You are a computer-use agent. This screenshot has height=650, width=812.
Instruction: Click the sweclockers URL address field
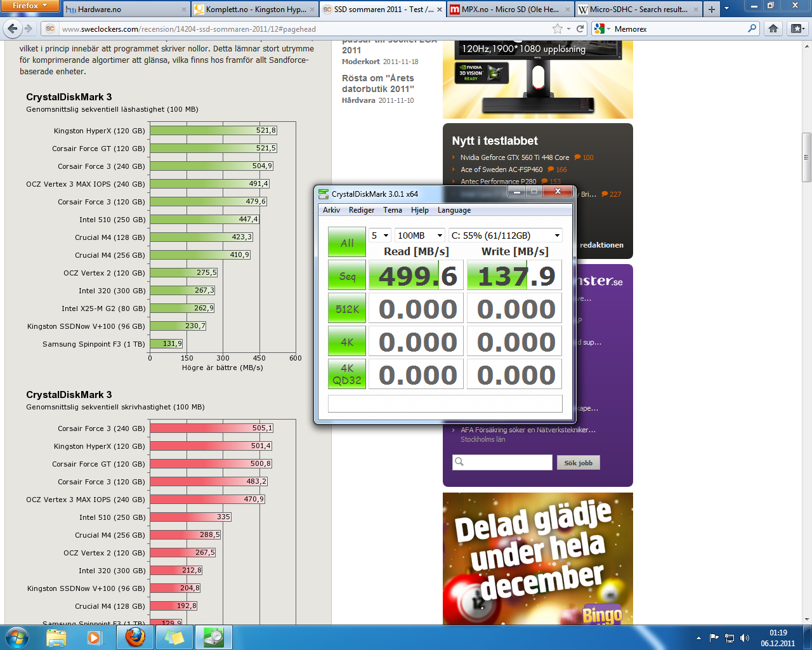tap(304, 29)
